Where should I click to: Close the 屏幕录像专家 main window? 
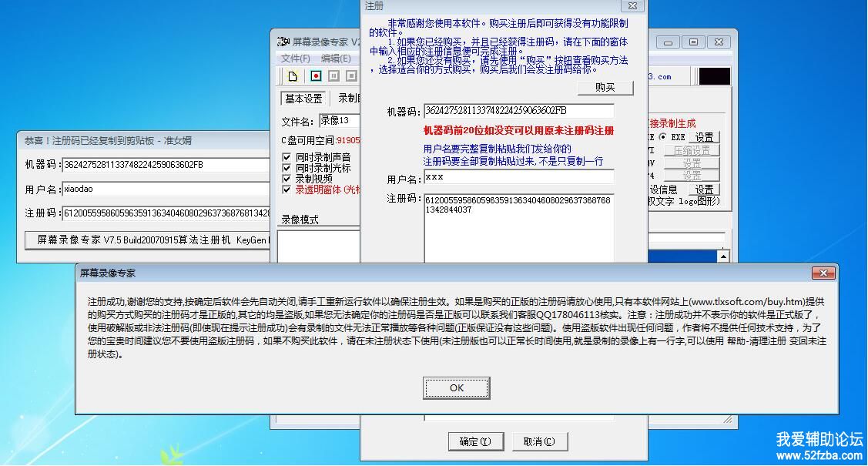tap(719, 42)
